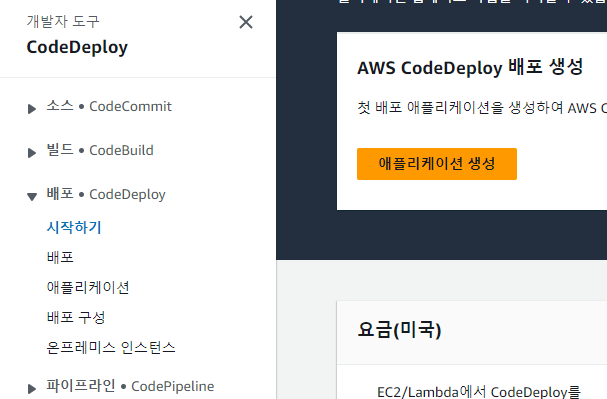Click the CodeDeploy sidebar title

(x=77, y=48)
